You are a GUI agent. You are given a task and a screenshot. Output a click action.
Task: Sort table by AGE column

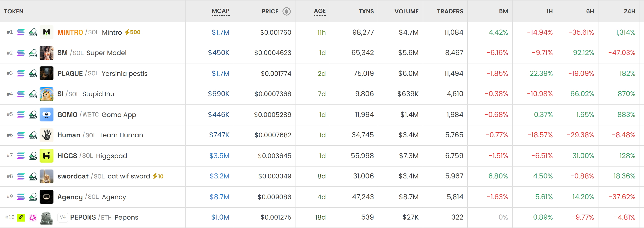[x=320, y=11]
